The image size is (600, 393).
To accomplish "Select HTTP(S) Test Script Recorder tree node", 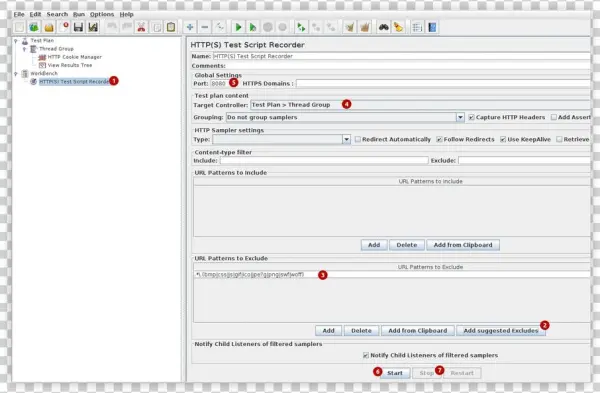I will [x=74, y=82].
